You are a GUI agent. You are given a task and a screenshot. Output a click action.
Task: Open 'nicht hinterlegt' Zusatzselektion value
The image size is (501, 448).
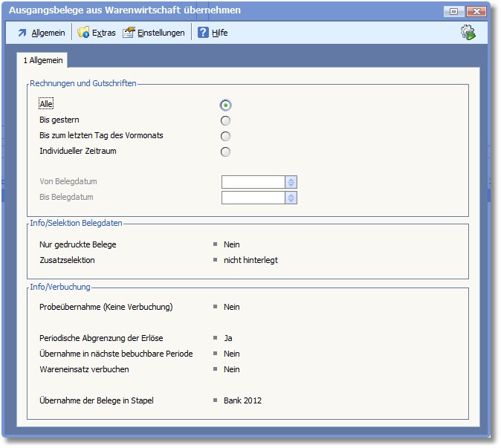tap(250, 260)
